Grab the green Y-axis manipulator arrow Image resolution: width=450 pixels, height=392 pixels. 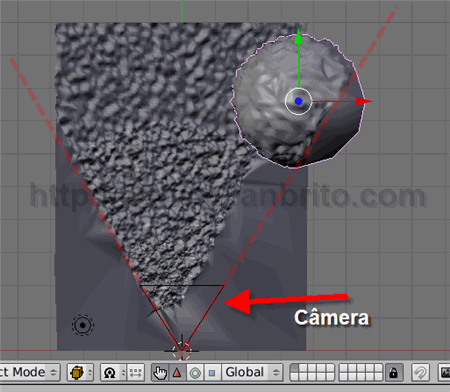click(x=299, y=37)
